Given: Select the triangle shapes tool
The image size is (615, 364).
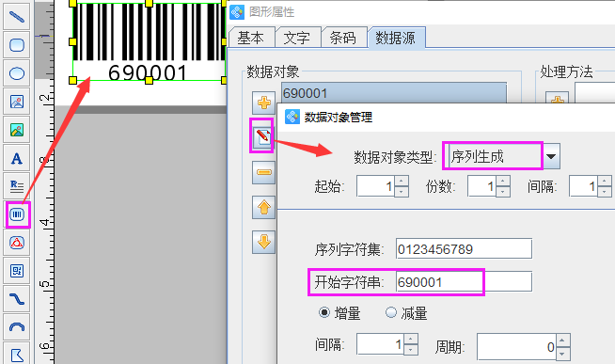Looking at the screenshot, I should [x=17, y=243].
